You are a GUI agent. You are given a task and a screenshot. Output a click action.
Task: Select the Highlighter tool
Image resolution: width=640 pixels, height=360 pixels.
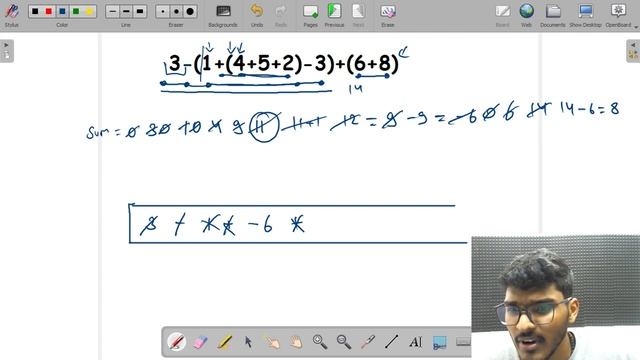click(x=224, y=342)
